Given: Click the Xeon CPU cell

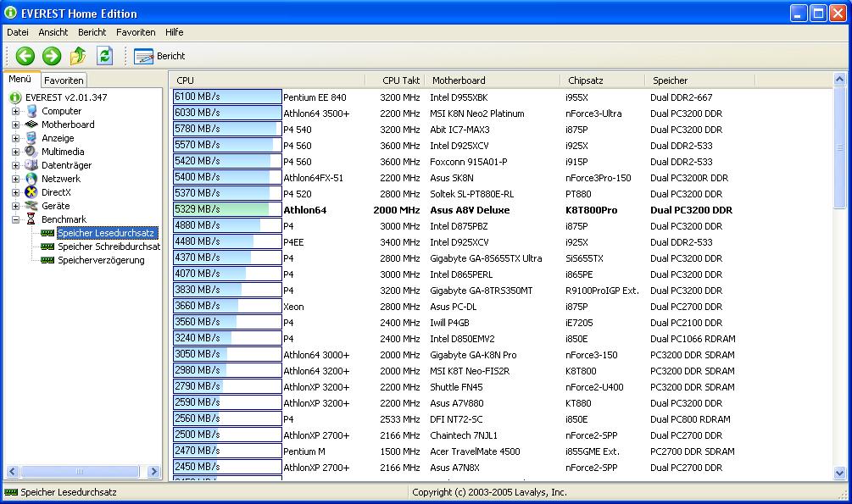Looking at the screenshot, I should [x=293, y=307].
